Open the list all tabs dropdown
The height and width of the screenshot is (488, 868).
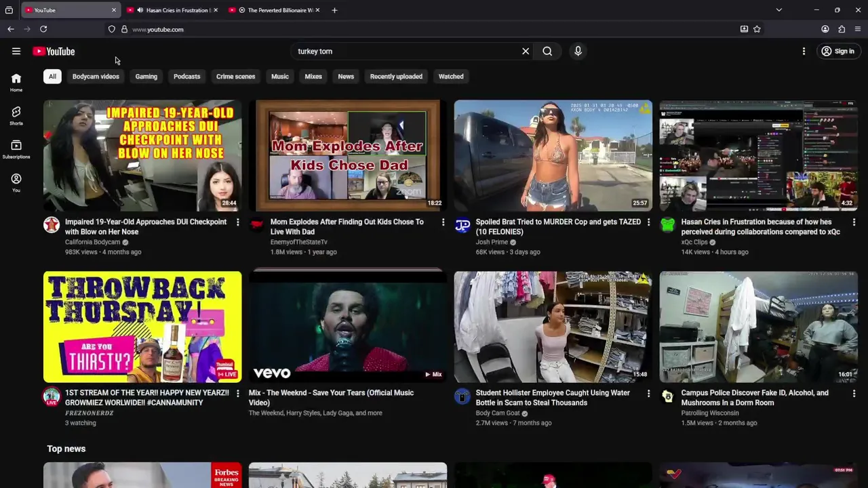pyautogui.click(x=778, y=10)
